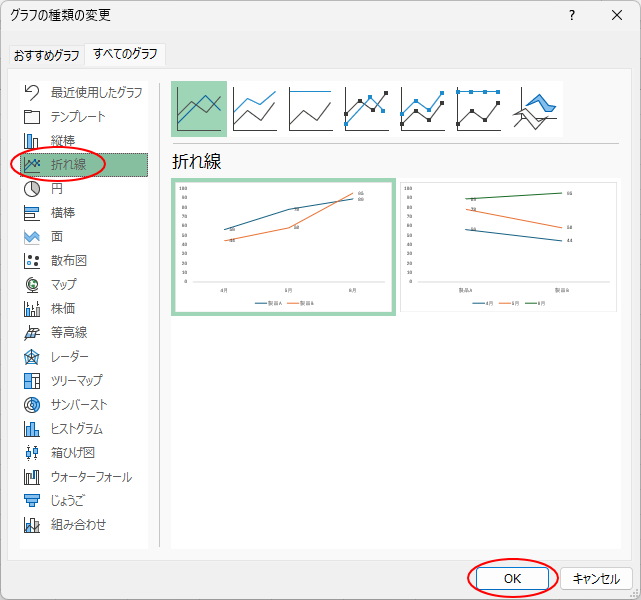
Task: Click the じょうご funnel icon
Action: click(x=32, y=501)
